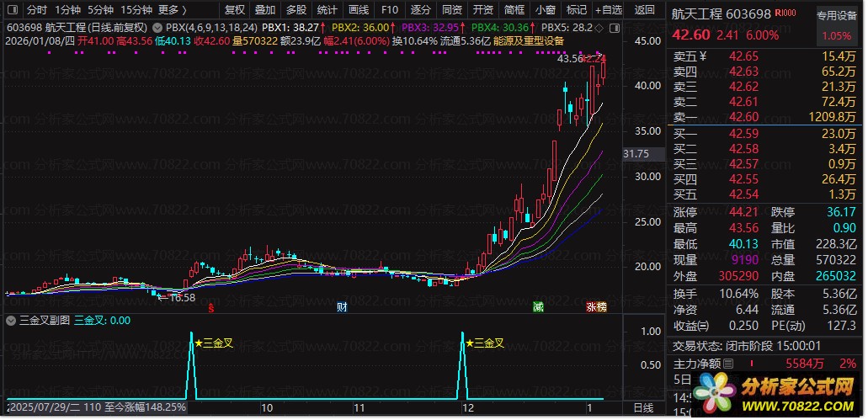Screen dimensions: 868x420
Task: Click the PBX2: 36.00 value
Action: (360, 27)
